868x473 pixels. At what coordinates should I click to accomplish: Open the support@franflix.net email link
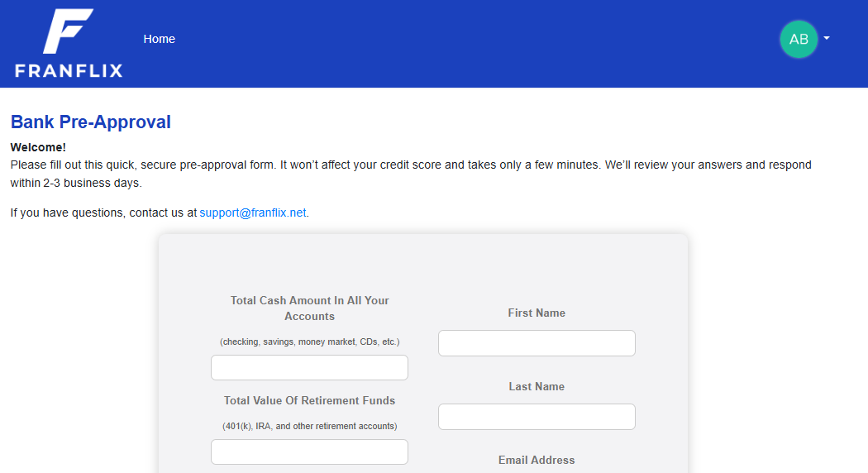click(253, 213)
